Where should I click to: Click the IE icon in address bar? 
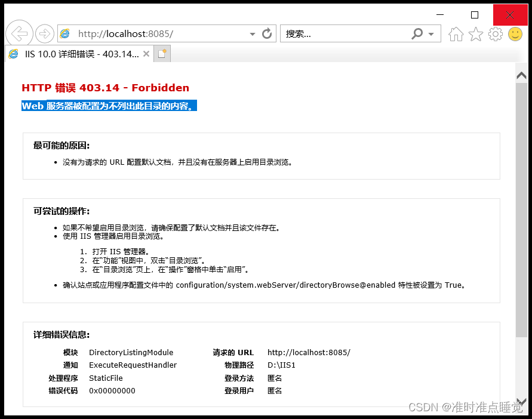(65, 33)
